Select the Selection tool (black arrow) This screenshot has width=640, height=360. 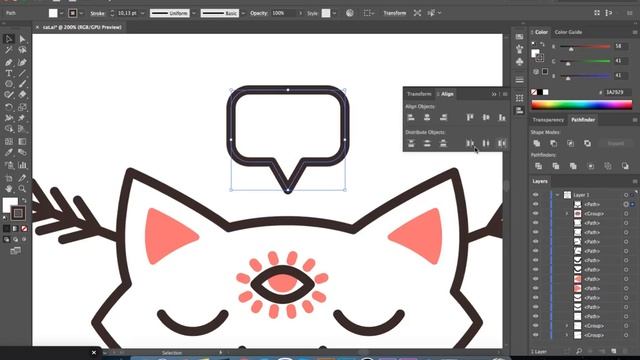point(9,39)
